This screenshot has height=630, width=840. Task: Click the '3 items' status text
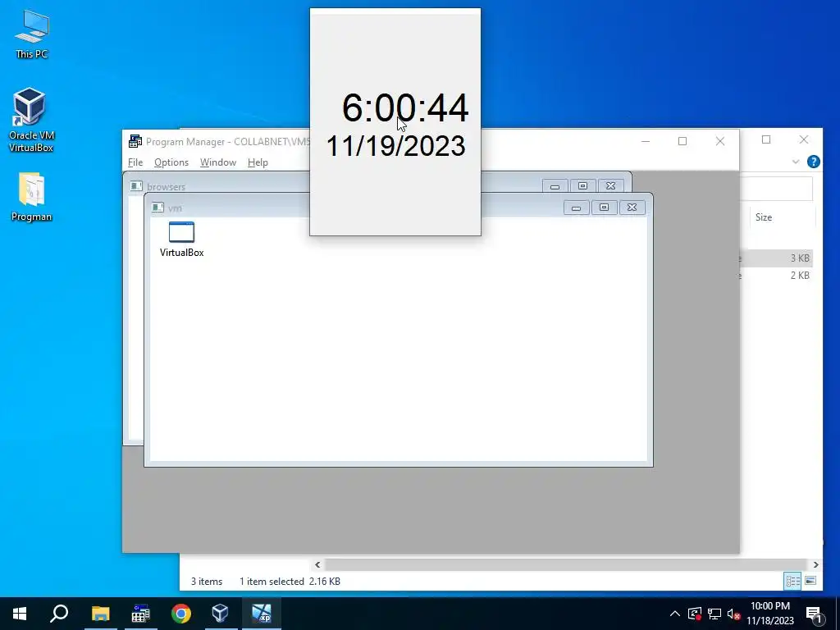coord(207,582)
